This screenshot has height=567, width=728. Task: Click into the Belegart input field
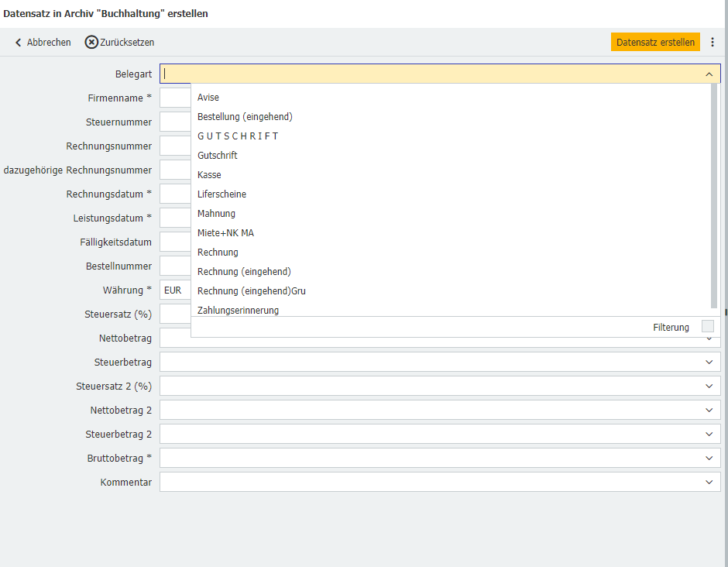[x=426, y=74]
